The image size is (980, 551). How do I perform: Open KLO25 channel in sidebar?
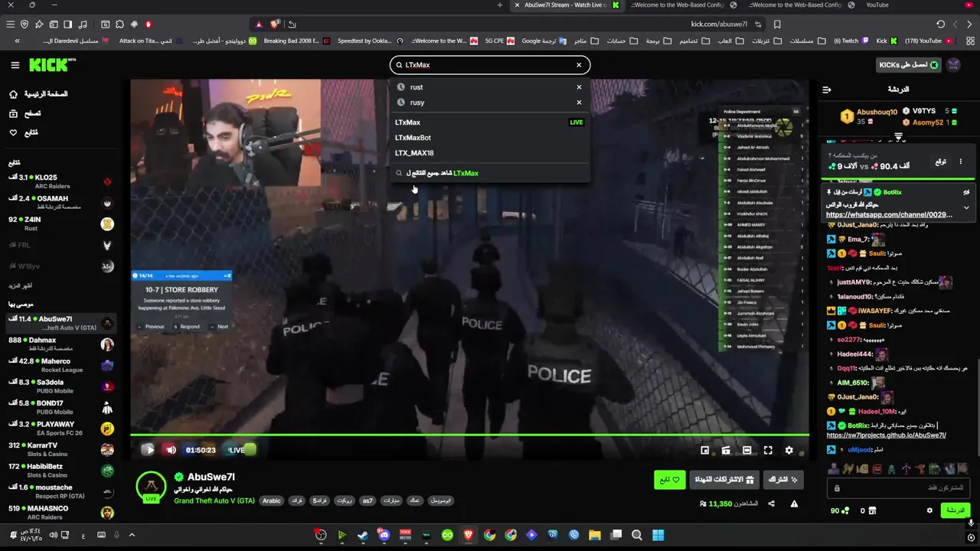(x=60, y=181)
